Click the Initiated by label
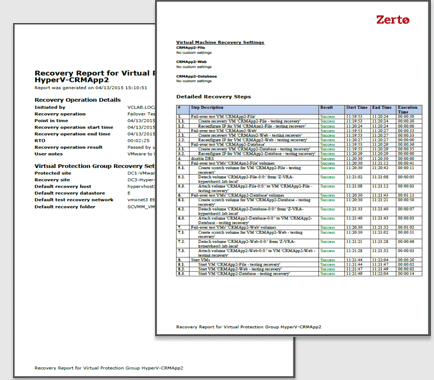The height and width of the screenshot is (380, 434). coord(50,107)
